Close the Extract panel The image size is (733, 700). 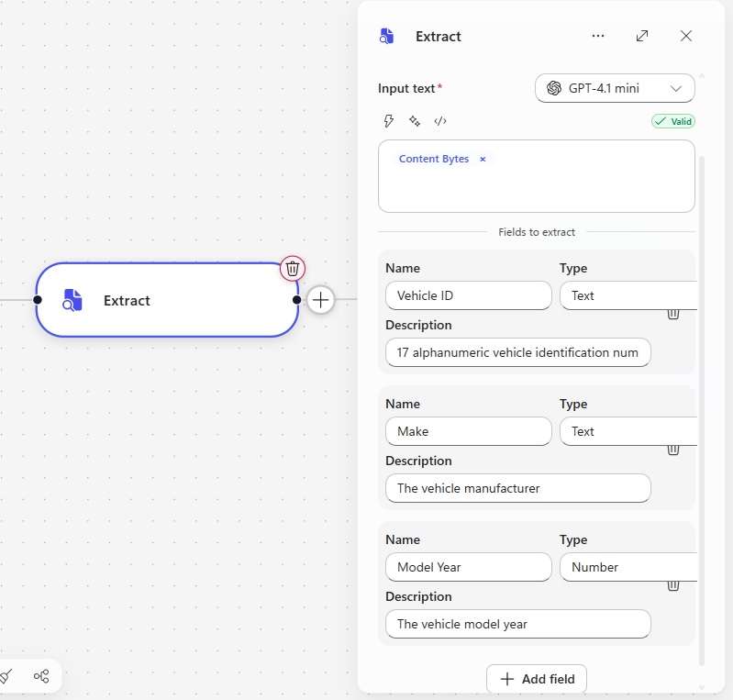tap(686, 36)
